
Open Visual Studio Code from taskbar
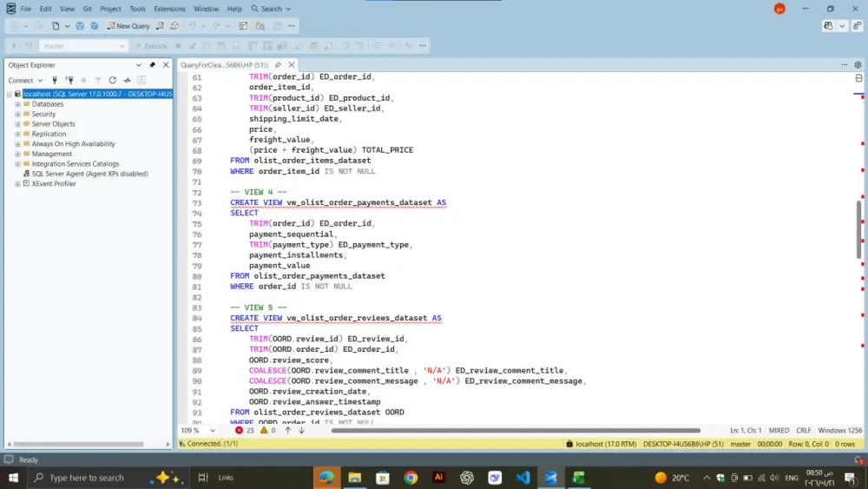(x=523, y=478)
